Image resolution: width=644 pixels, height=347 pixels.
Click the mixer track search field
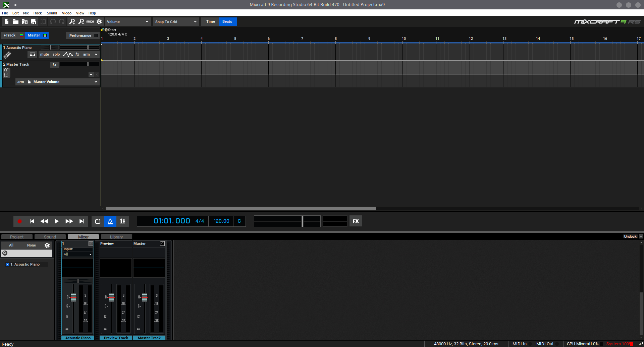click(27, 253)
